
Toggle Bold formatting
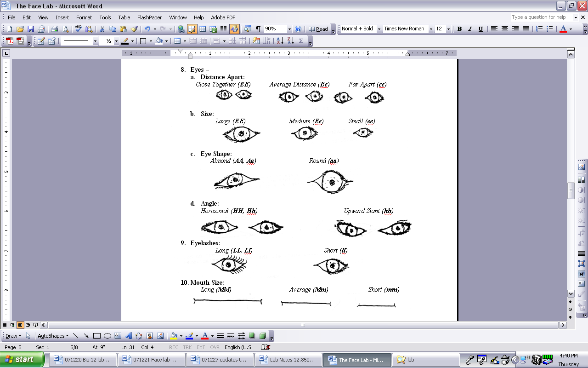tap(459, 29)
